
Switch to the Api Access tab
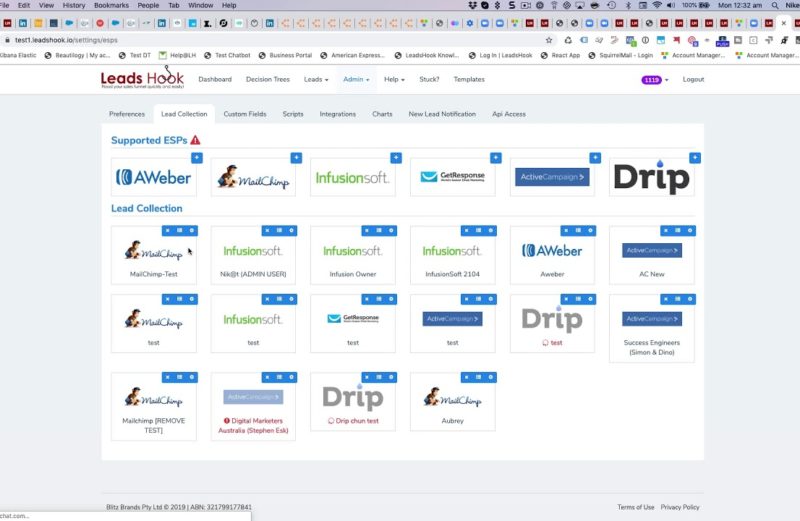[x=509, y=114]
